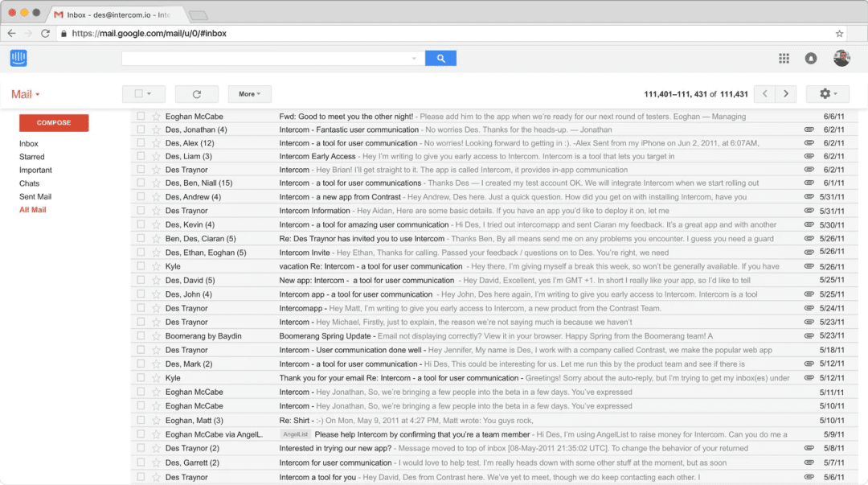Tick checkbox for Des Traynor (2) email
The image size is (868, 485).
(x=141, y=448)
